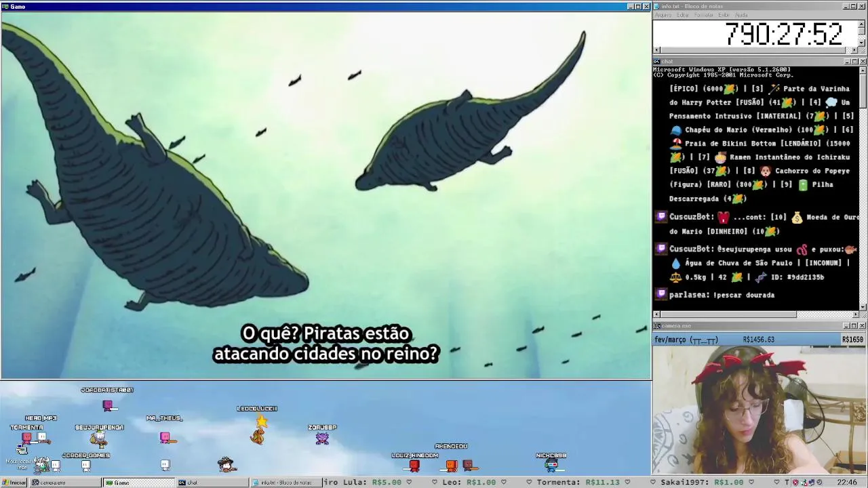Open the Exibir menu in Notepad
Viewport: 868px width, 488px height.
point(724,15)
